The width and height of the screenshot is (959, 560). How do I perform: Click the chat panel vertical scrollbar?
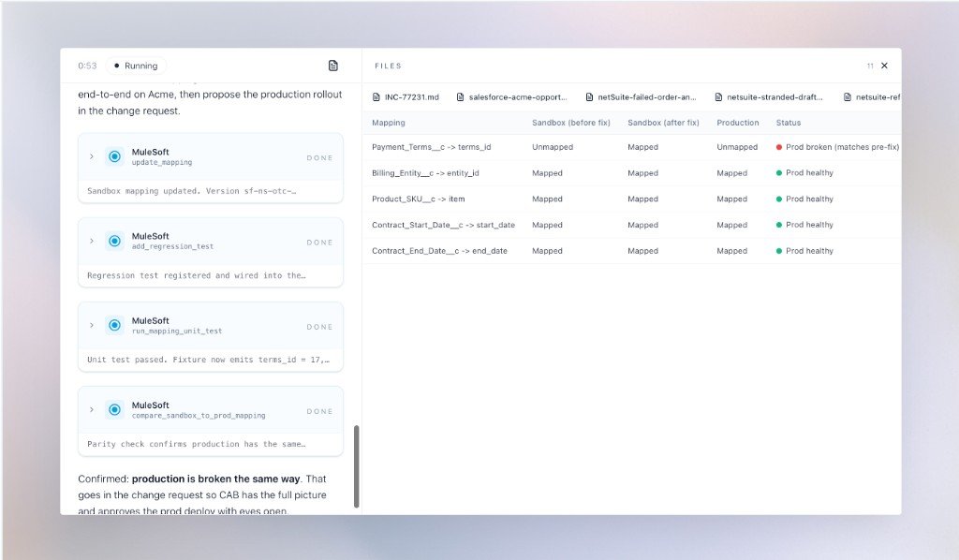coord(357,466)
